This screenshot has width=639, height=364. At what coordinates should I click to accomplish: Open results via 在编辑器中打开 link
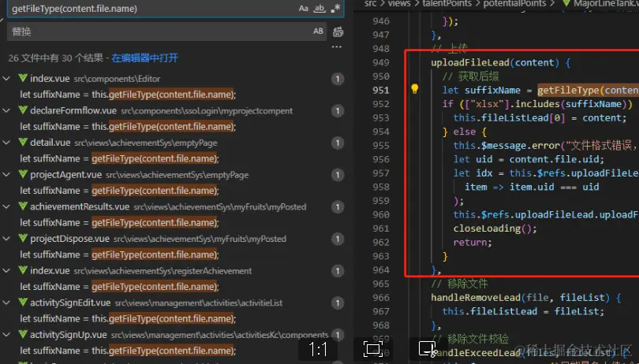144,58
